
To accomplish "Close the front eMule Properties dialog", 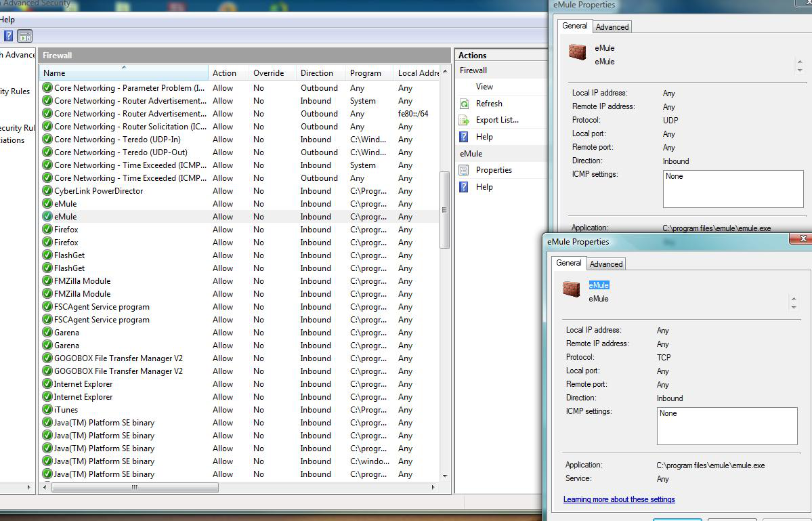I will pyautogui.click(x=803, y=238).
